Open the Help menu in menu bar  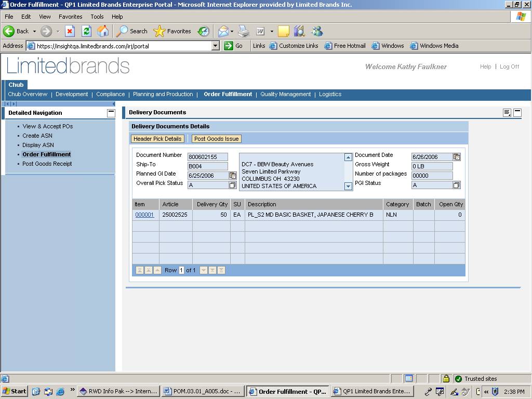[117, 17]
